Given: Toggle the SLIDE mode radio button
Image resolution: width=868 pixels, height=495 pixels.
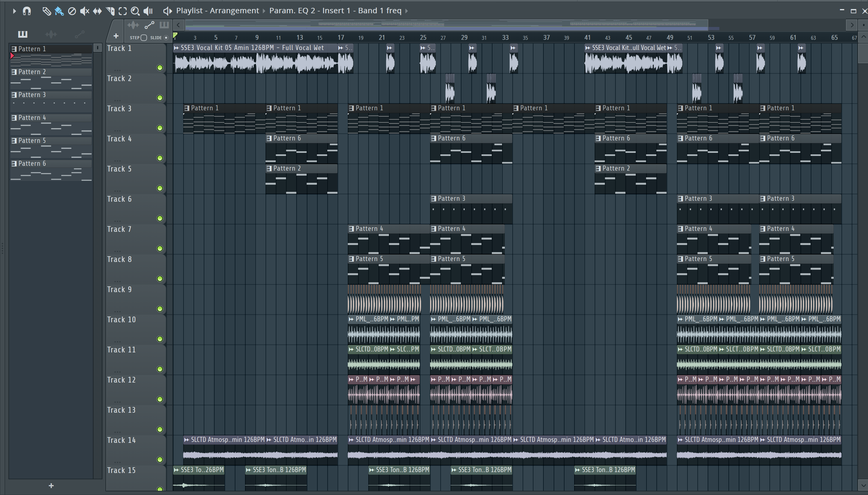Looking at the screenshot, I should click(166, 38).
